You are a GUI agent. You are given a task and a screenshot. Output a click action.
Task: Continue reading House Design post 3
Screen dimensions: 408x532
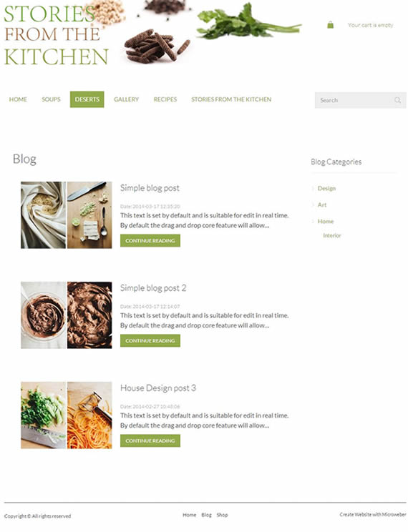click(x=150, y=440)
